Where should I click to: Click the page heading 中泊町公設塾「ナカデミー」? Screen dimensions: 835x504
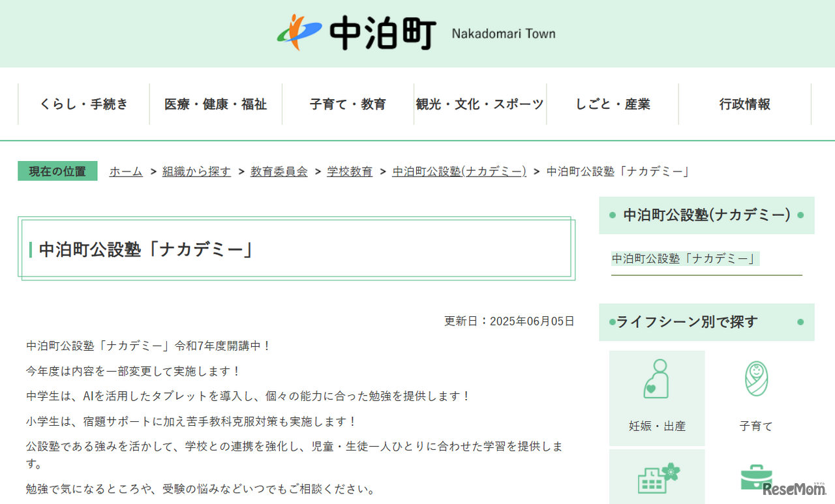click(x=146, y=250)
